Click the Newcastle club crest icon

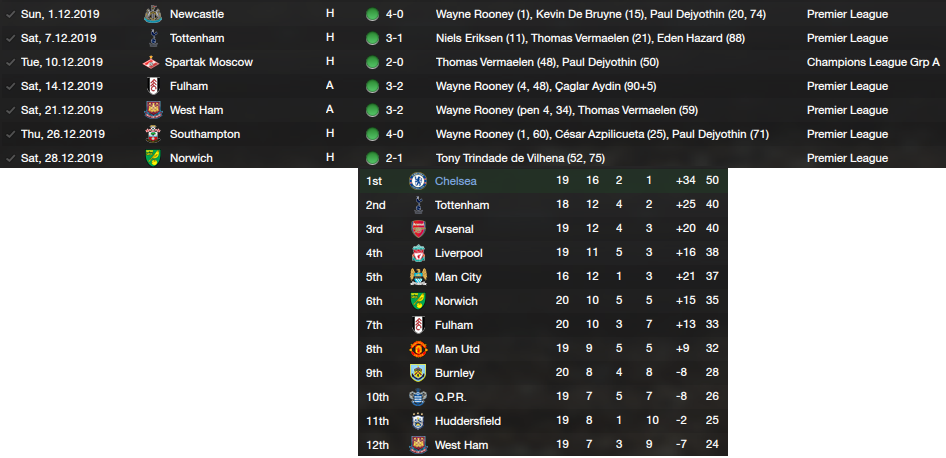(x=153, y=14)
